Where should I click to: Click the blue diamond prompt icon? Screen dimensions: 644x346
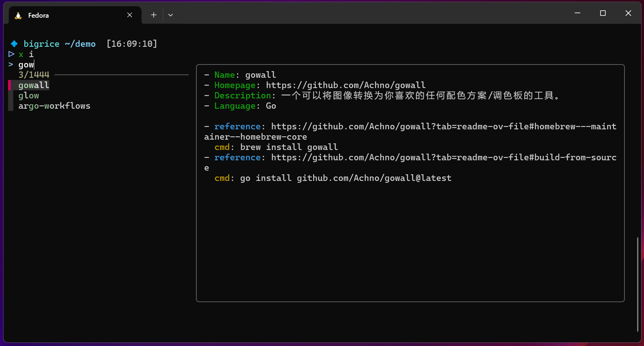14,44
